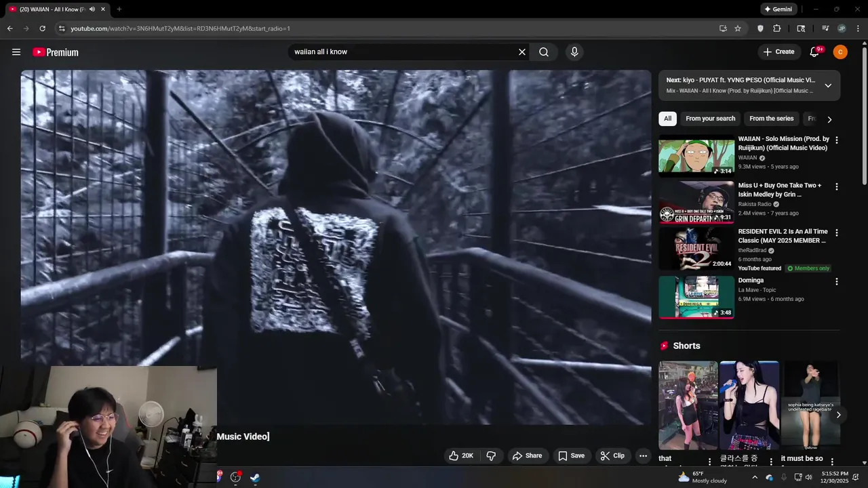Viewport: 868px width, 488px height.
Task: Open options for the Solo Mission video
Action: 836,140
